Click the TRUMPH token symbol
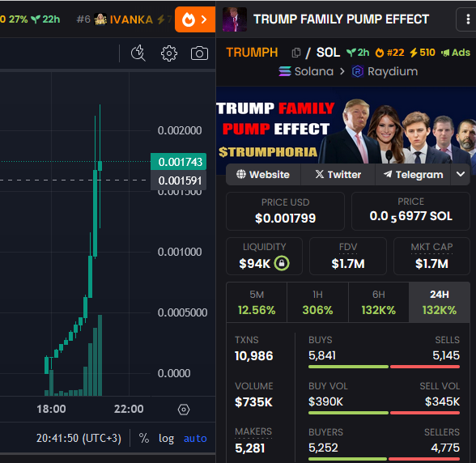 click(x=252, y=53)
